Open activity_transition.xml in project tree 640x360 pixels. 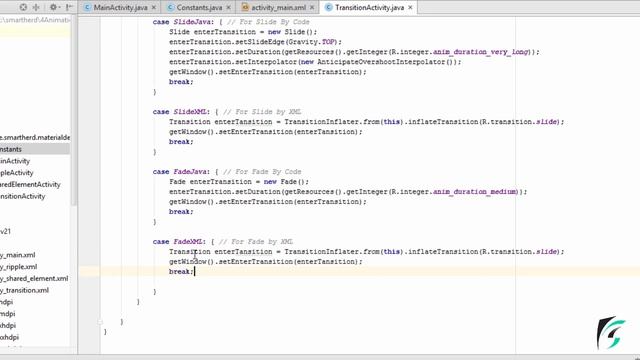[x=24, y=291]
